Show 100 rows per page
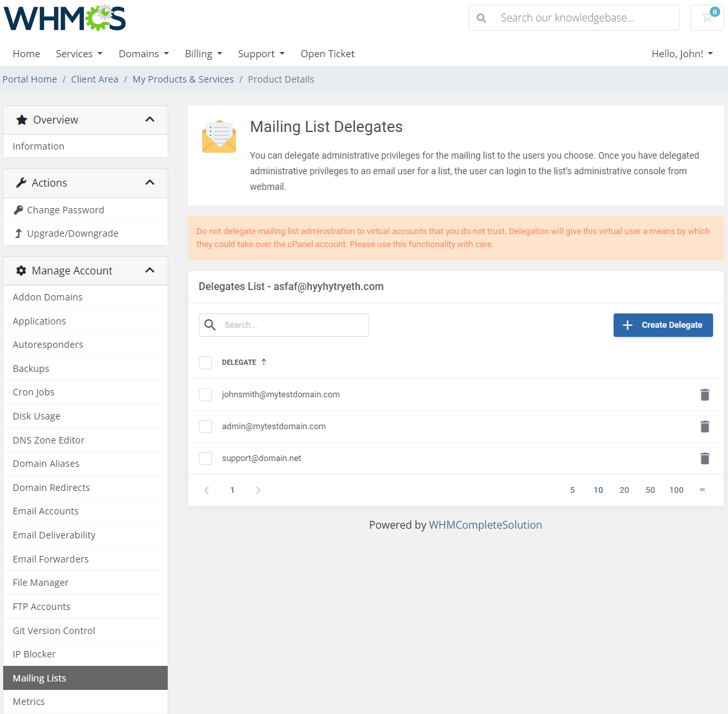 (x=676, y=490)
